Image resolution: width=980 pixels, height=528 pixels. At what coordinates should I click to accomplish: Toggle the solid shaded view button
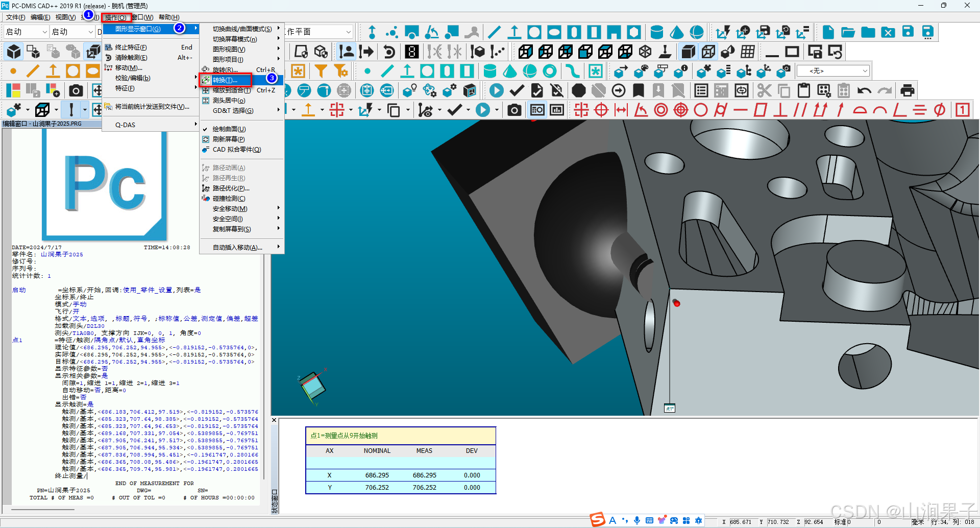pyautogui.click(x=688, y=52)
